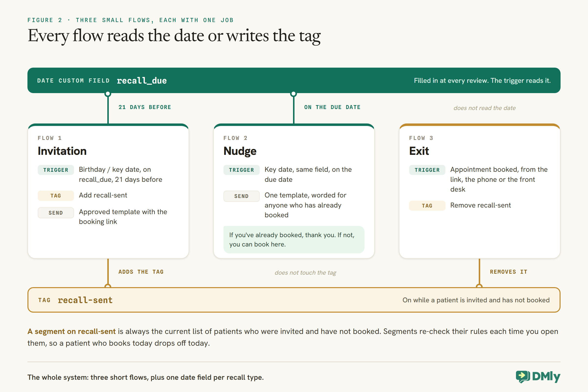Click the DMly logo icon

point(523,377)
